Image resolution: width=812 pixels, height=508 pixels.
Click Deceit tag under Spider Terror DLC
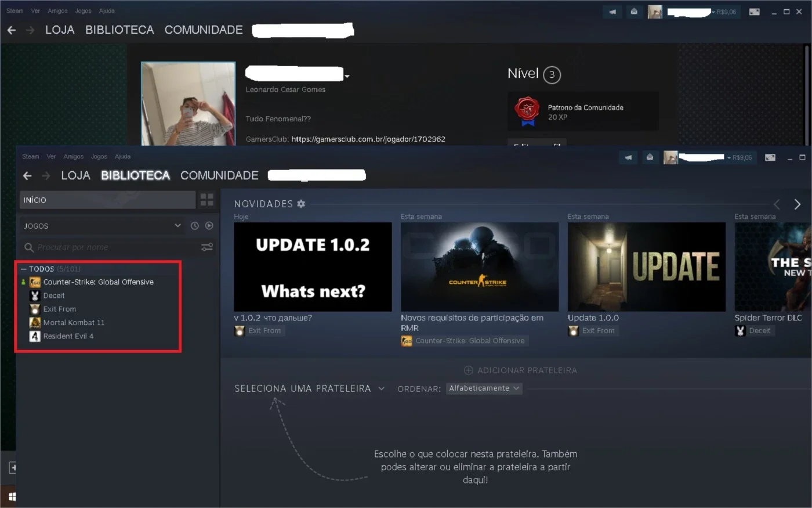(x=754, y=331)
